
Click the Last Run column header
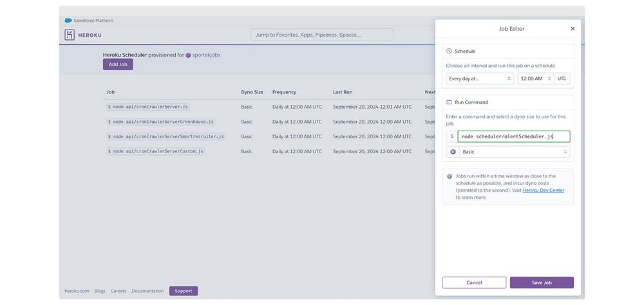pos(343,93)
